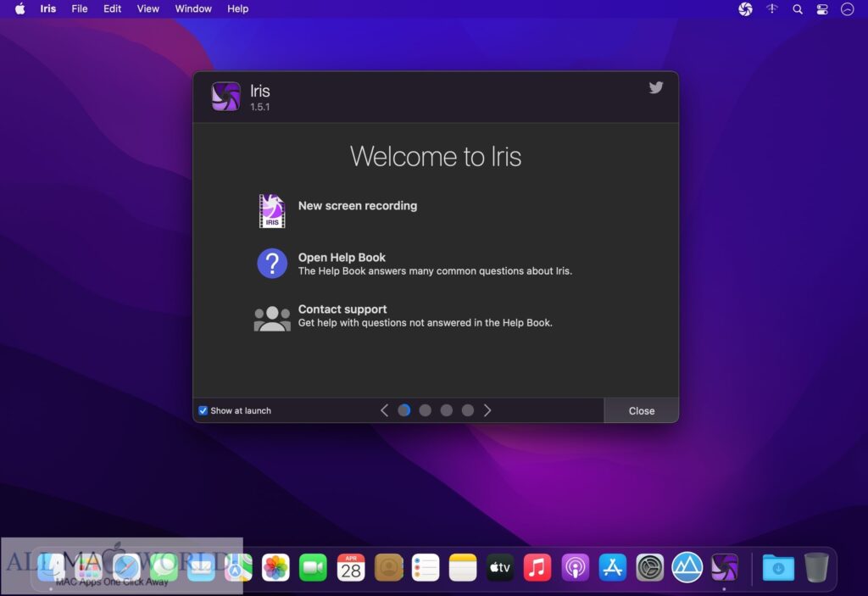The height and width of the screenshot is (596, 868).
Task: Open FaceTime from the Dock
Action: pos(313,568)
